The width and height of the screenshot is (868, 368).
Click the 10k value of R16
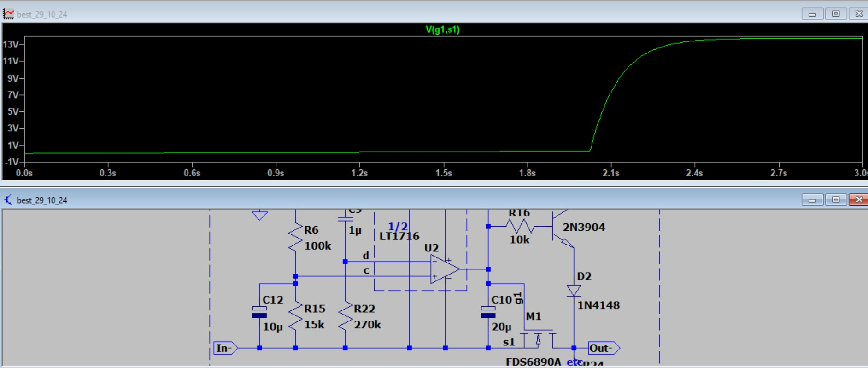(x=519, y=239)
